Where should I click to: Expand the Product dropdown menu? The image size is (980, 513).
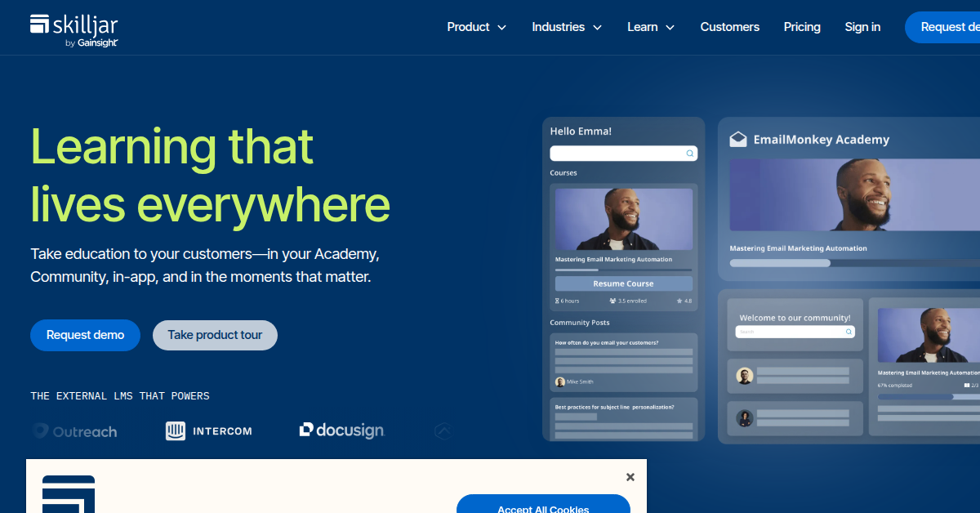(477, 27)
